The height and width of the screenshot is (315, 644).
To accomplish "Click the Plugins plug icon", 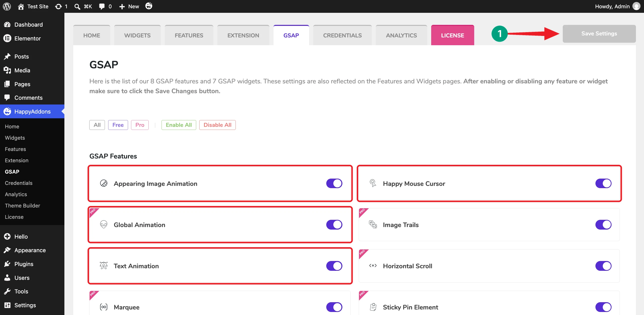I will coord(7,264).
